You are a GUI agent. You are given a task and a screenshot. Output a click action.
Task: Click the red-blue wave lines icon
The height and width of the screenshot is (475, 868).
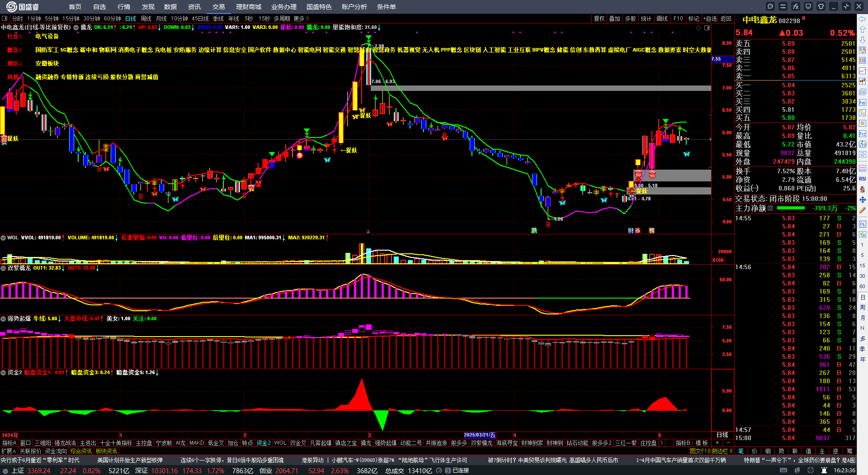point(863,168)
